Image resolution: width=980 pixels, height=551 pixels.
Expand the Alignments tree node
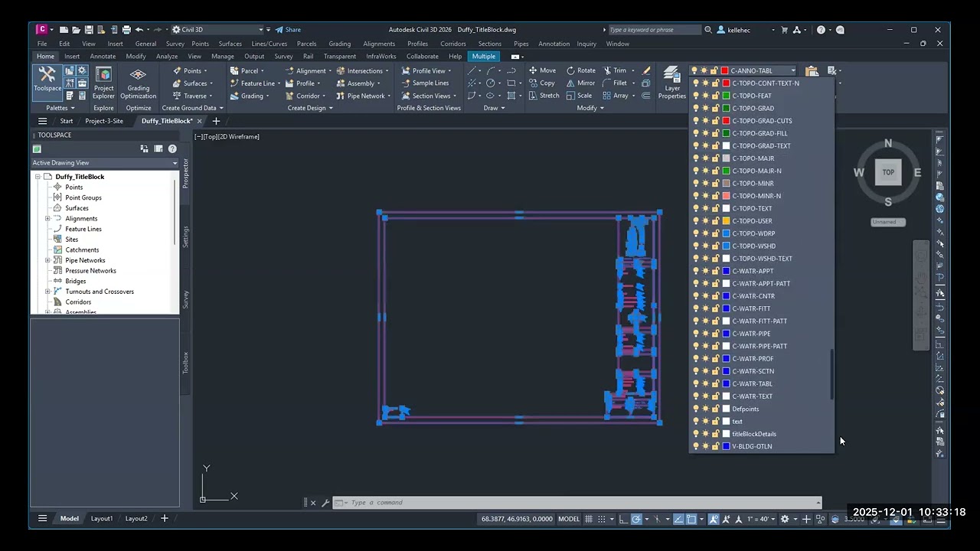[x=47, y=219]
